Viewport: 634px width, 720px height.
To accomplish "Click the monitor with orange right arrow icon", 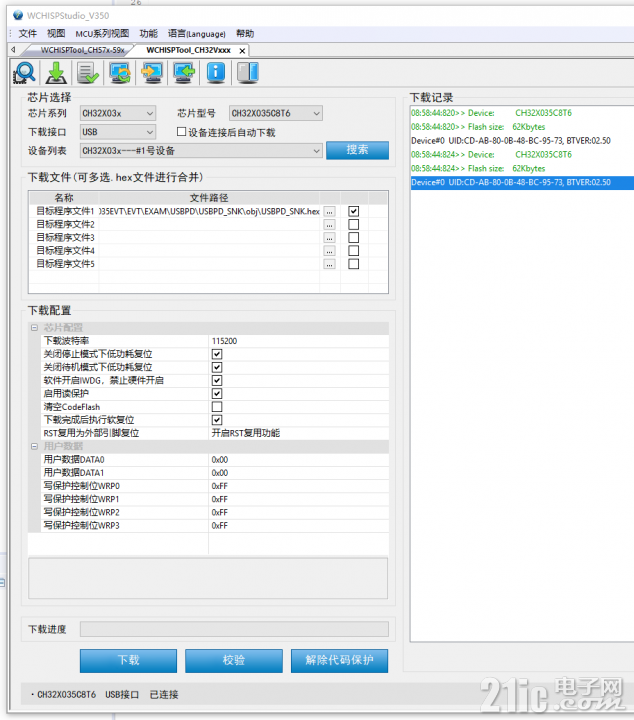I will point(152,73).
